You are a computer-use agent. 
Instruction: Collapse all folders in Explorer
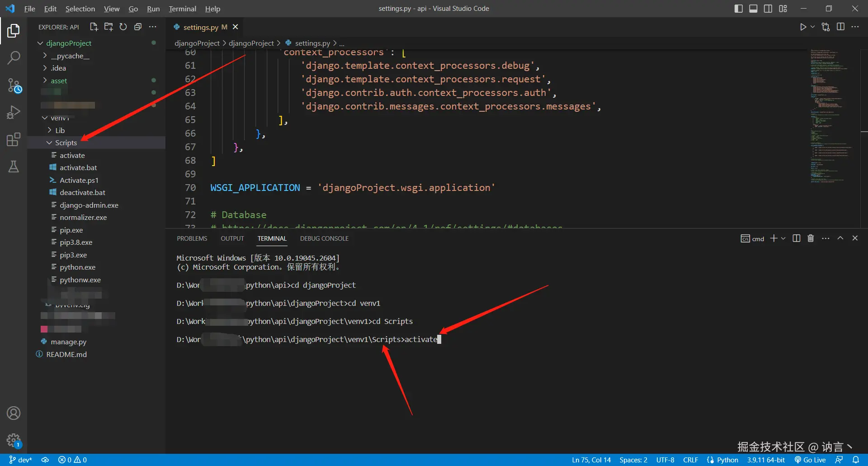[138, 27]
